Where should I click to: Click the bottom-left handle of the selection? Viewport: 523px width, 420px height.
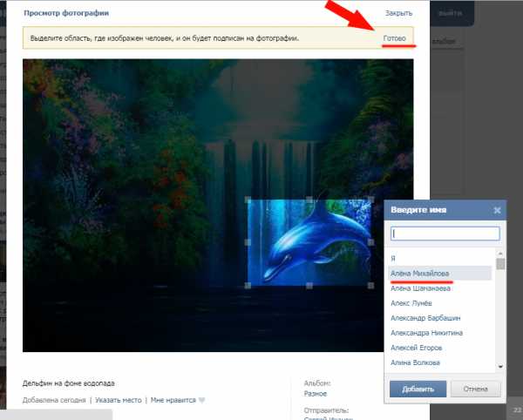click(x=248, y=286)
